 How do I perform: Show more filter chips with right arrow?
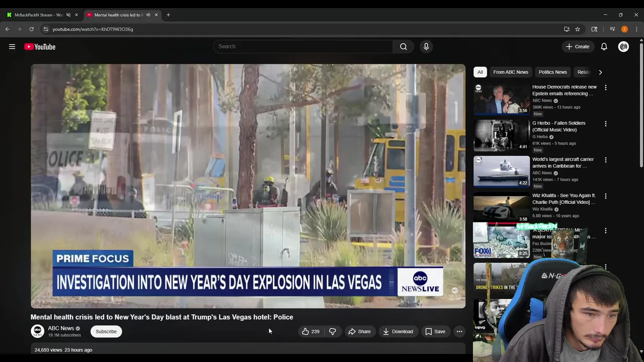coord(600,72)
